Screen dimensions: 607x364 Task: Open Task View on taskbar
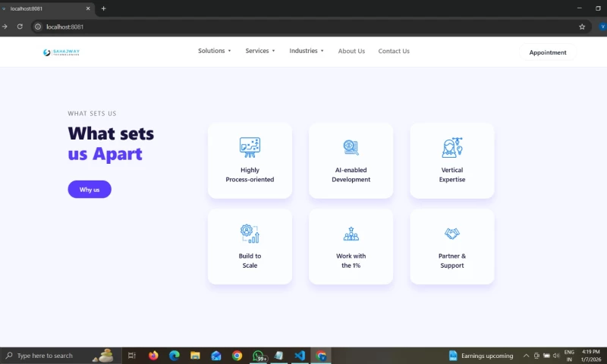pyautogui.click(x=131, y=356)
